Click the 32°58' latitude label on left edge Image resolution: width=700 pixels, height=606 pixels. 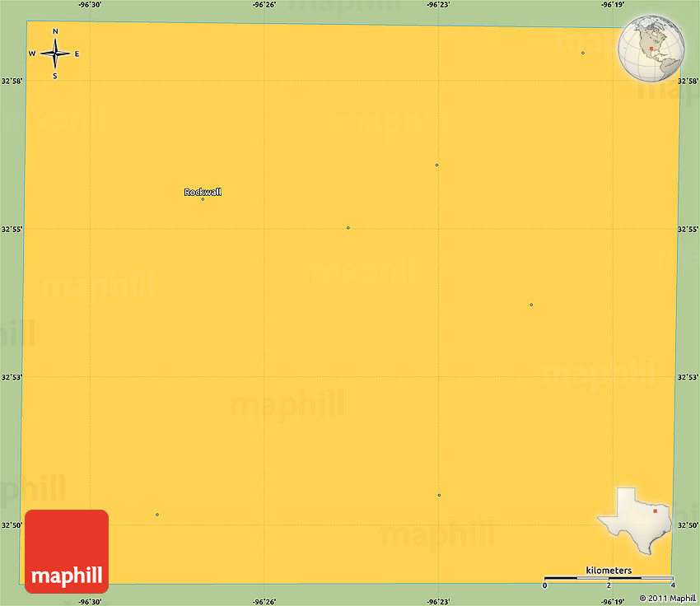(x=12, y=81)
